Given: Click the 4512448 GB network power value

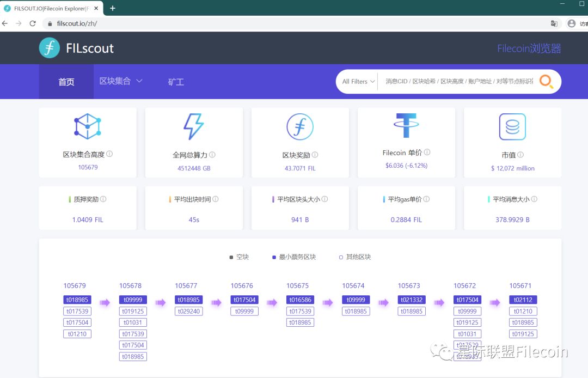Looking at the screenshot, I should coord(194,168).
